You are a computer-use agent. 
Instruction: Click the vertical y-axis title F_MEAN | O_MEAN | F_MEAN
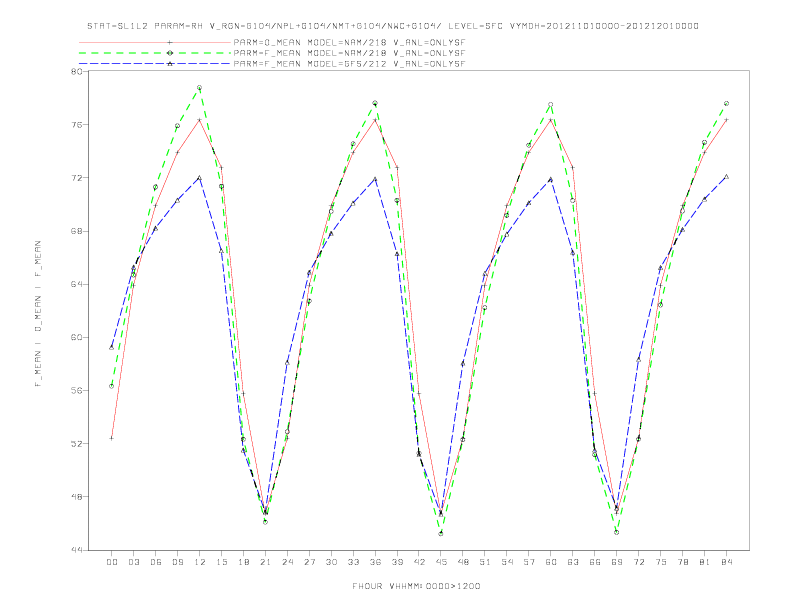coord(38,314)
